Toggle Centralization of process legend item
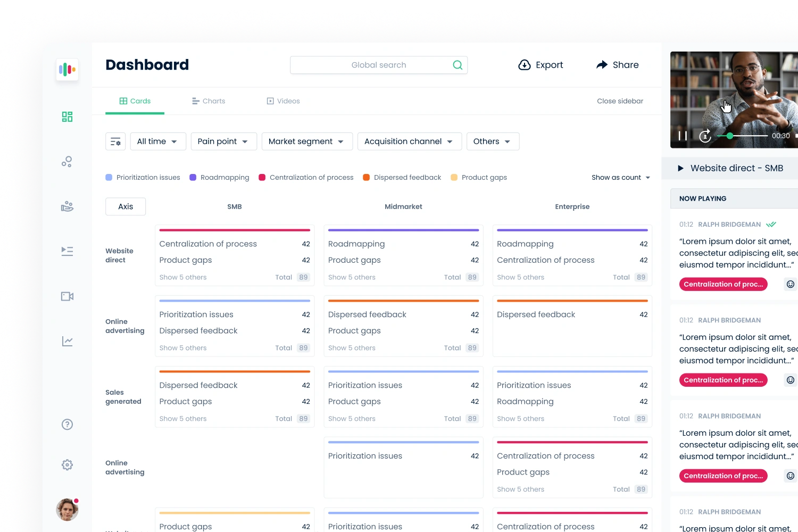This screenshot has height=532, width=798. 306,178
